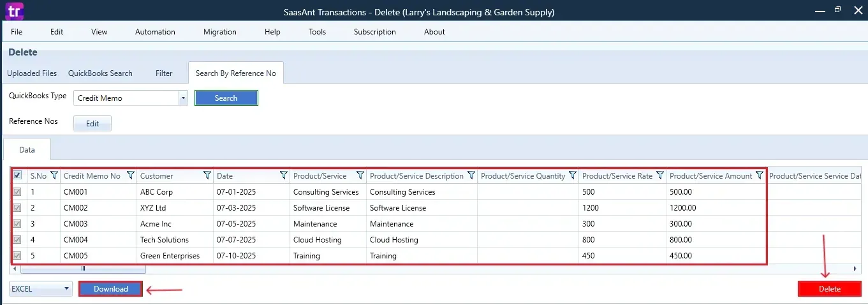Sort by the Customer column header
The width and height of the screenshot is (868, 305).
[x=157, y=176]
